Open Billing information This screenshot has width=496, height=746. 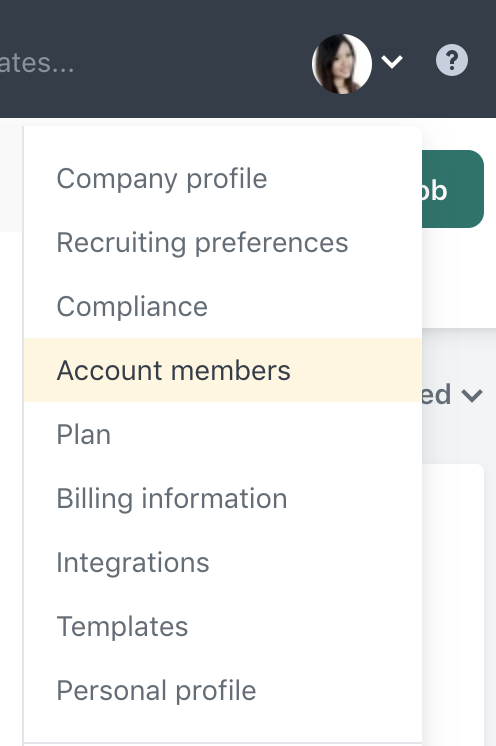click(172, 499)
